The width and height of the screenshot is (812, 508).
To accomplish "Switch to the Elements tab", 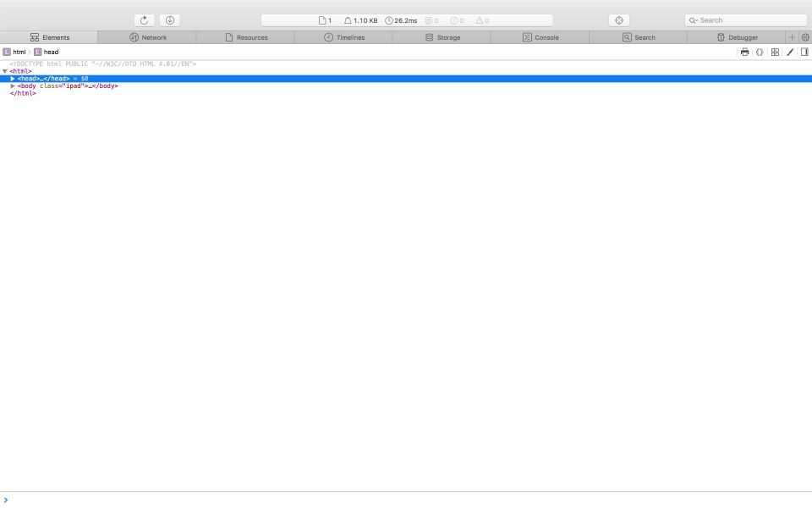I will click(x=49, y=37).
